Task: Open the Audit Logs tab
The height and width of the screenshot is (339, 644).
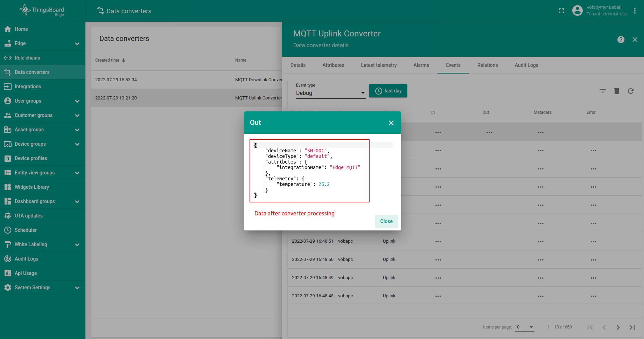Action: (x=526, y=65)
